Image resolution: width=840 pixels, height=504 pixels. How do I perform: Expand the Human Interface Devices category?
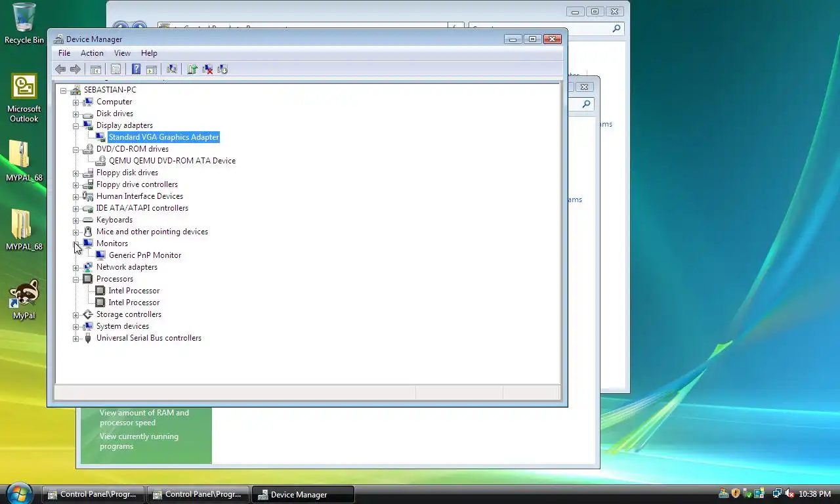point(75,197)
